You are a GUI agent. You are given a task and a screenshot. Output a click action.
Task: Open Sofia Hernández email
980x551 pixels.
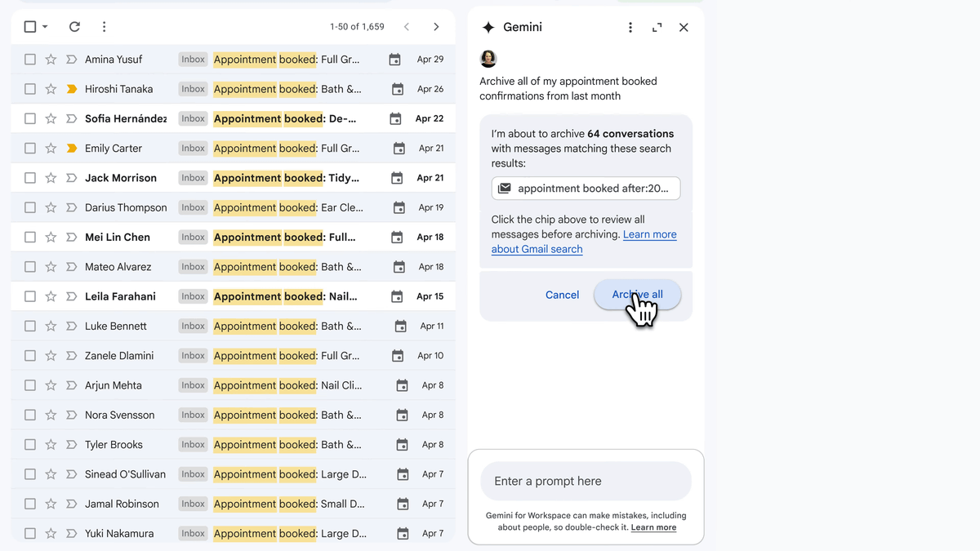[x=233, y=118]
